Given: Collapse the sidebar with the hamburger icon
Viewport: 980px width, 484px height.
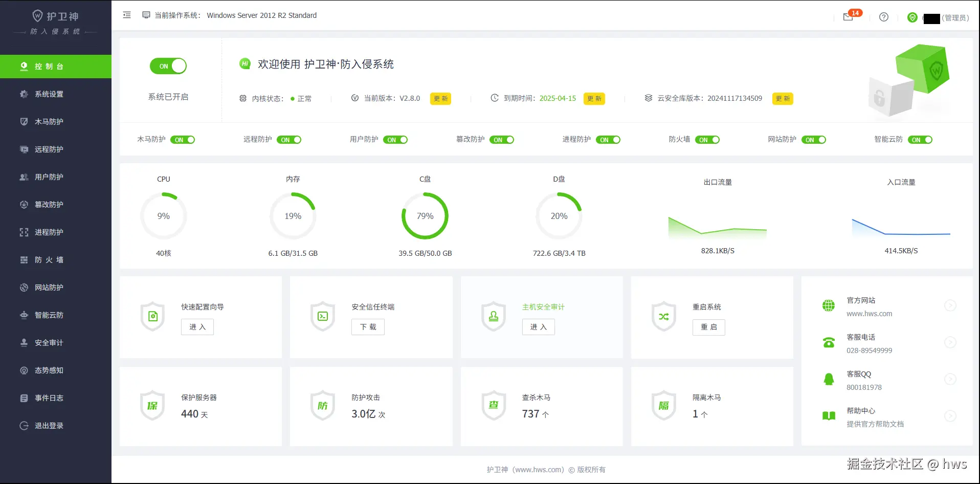Looking at the screenshot, I should point(127,15).
